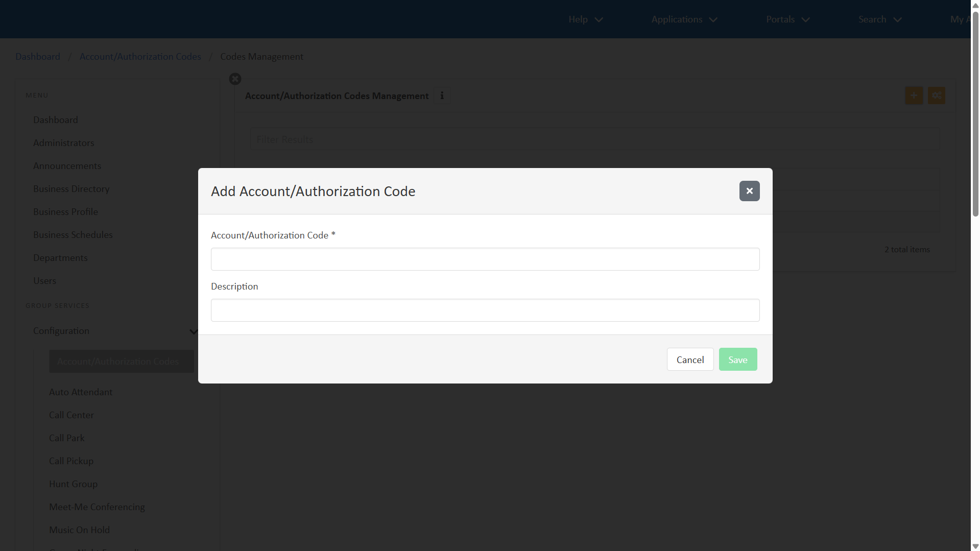
Task: Click the info icon beside Codes Management title
Action: [x=442, y=96]
